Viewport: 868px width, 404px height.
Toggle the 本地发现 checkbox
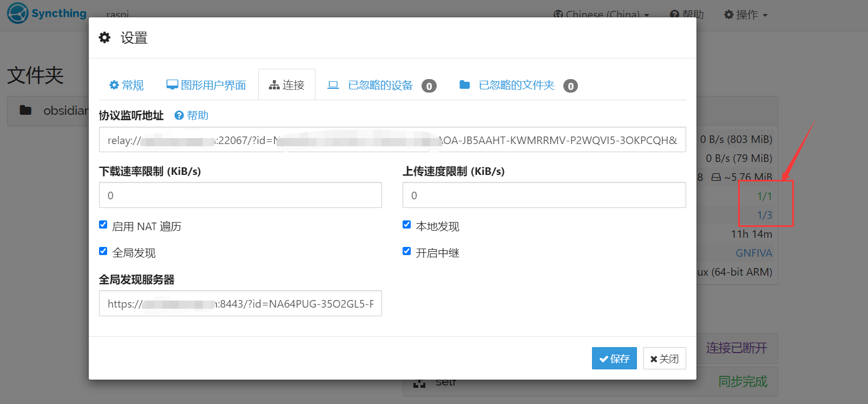pyautogui.click(x=407, y=225)
